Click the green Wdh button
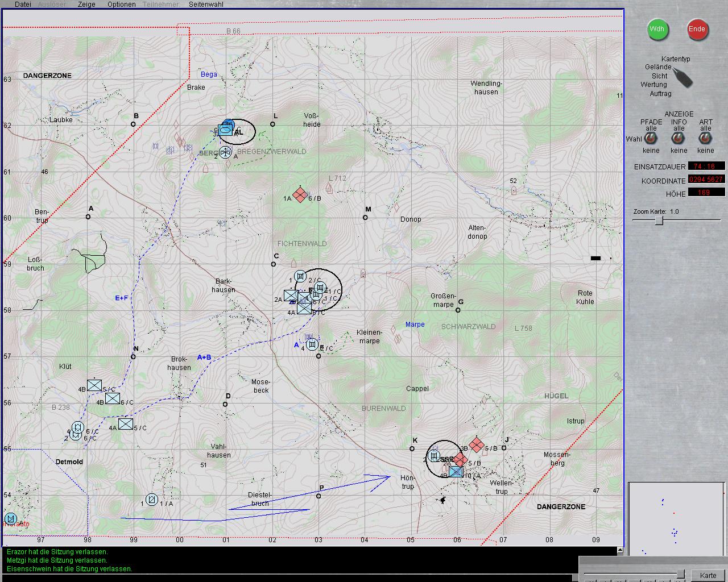Image resolution: width=728 pixels, height=582 pixels. pos(657,30)
